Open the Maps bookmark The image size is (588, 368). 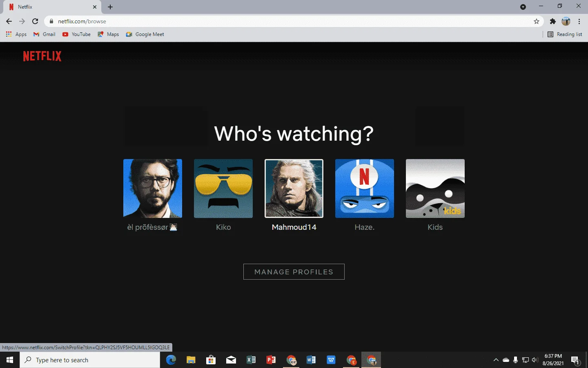pos(108,34)
